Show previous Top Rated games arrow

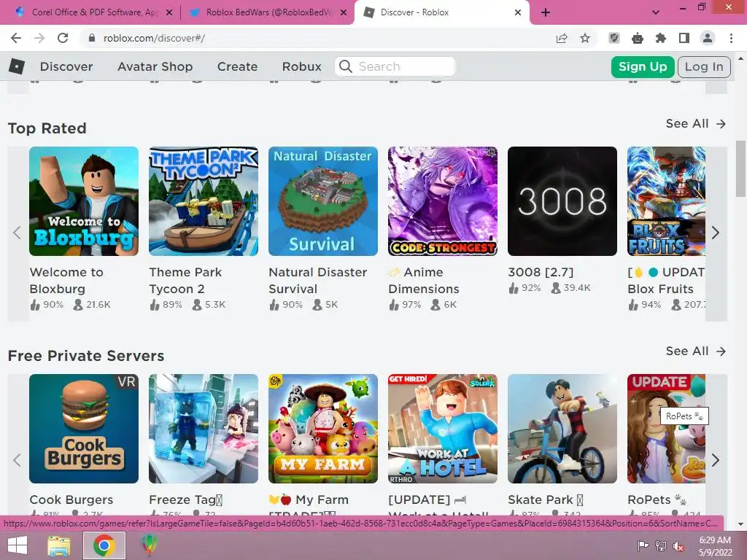[x=18, y=233]
